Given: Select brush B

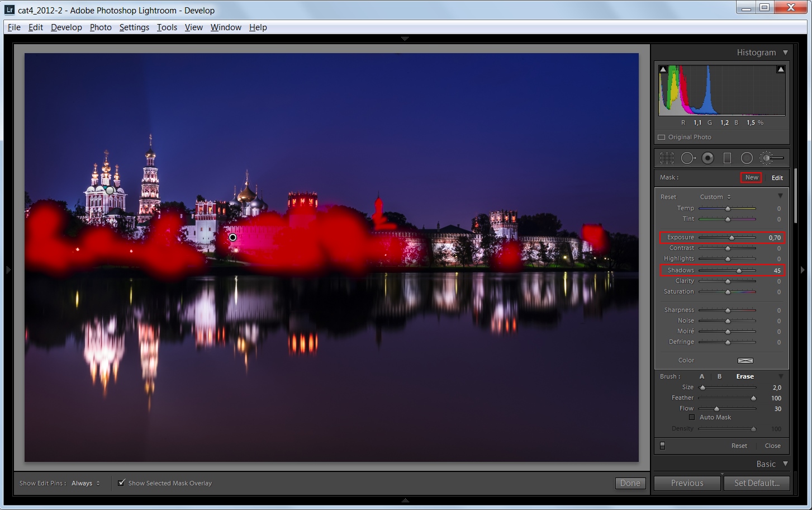Looking at the screenshot, I should (x=720, y=376).
